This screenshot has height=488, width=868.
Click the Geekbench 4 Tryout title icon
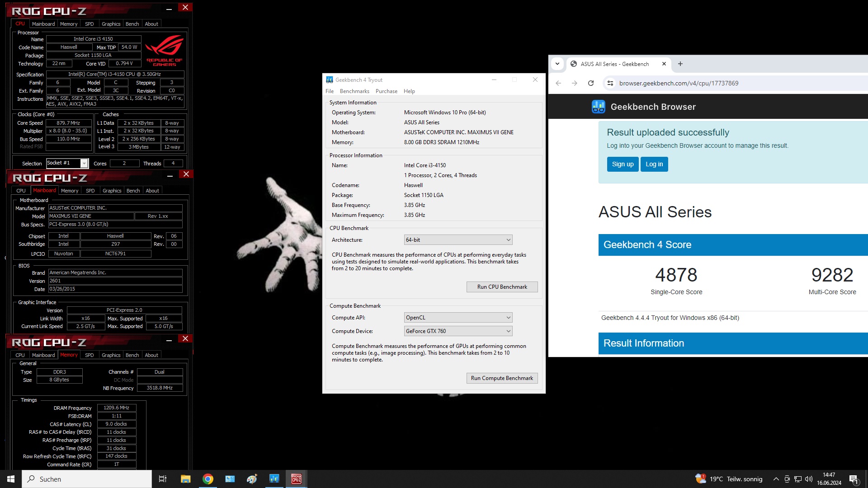(330, 80)
